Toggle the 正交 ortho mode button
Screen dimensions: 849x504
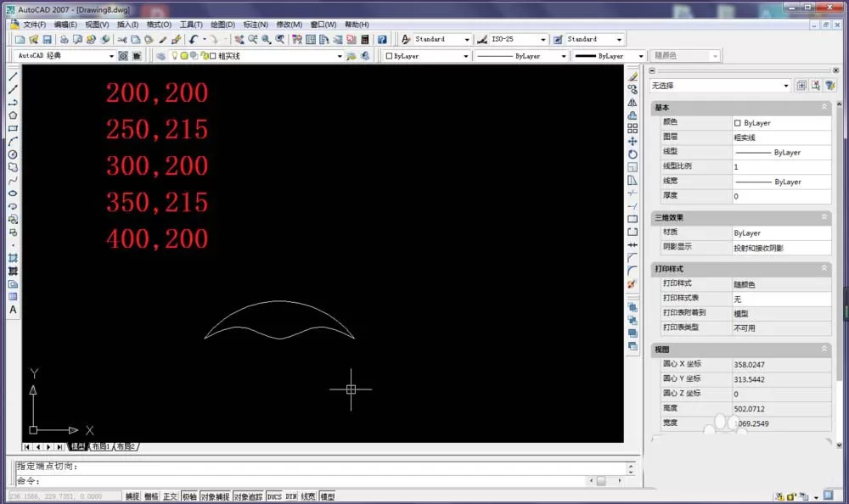170,496
